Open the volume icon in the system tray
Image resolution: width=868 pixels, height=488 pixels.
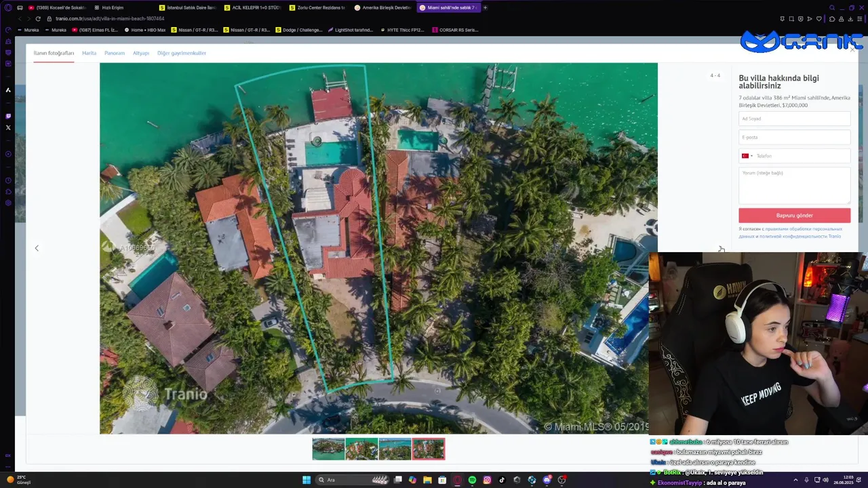tap(825, 480)
